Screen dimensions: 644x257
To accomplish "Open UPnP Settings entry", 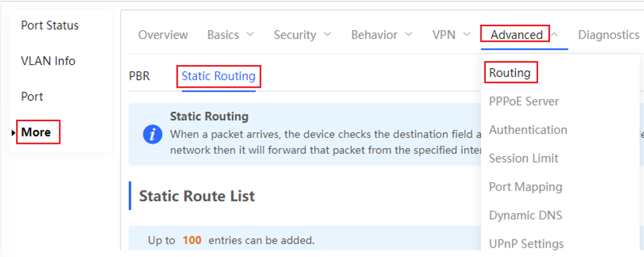I will (527, 244).
